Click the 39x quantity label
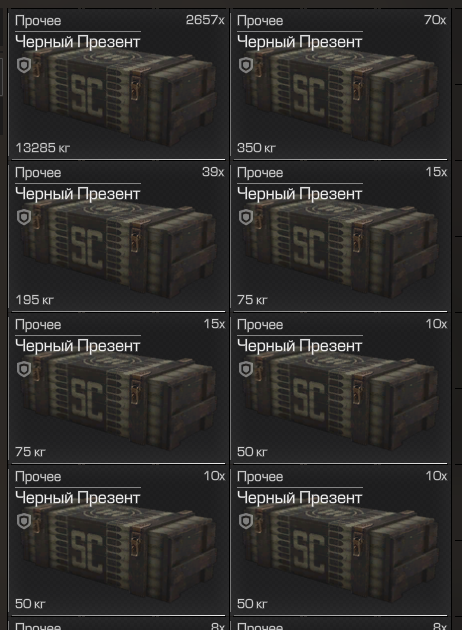This screenshot has height=630, width=462. 213,172
